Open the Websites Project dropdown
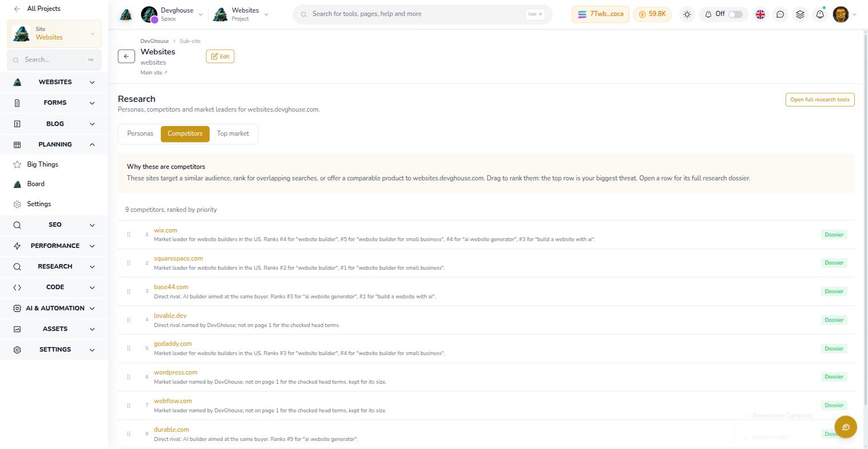 click(240, 14)
